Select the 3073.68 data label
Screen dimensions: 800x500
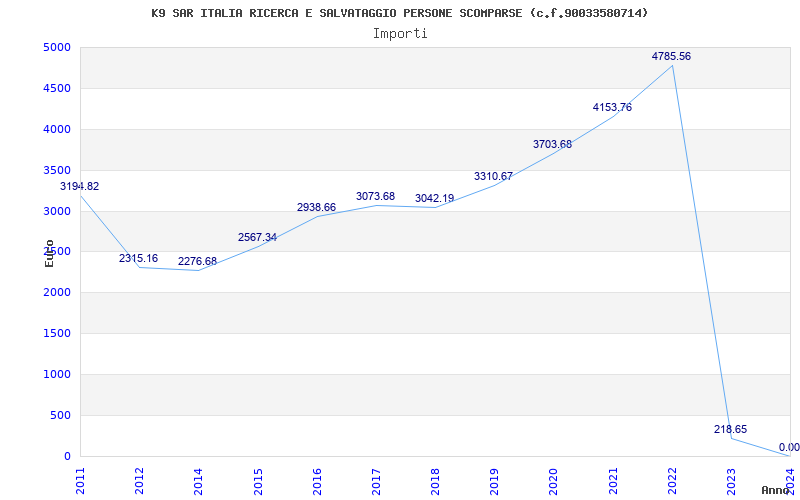(376, 196)
